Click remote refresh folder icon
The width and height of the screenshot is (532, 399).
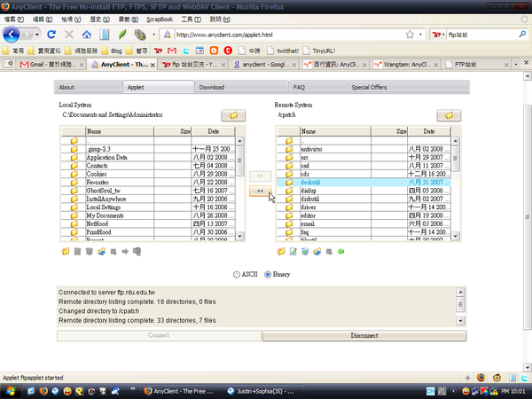point(317,252)
